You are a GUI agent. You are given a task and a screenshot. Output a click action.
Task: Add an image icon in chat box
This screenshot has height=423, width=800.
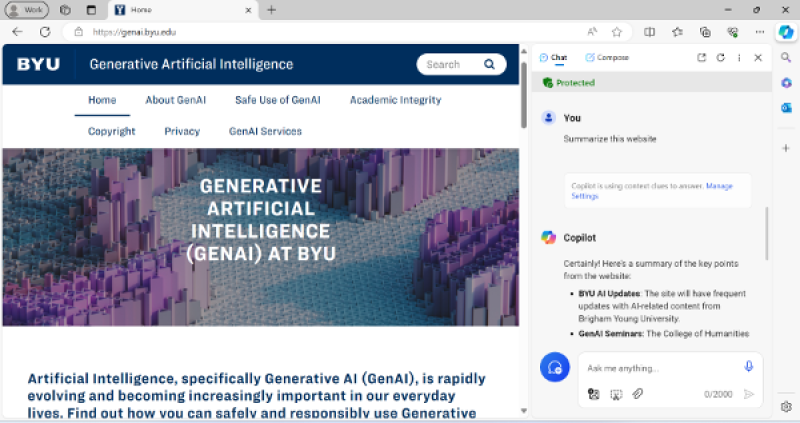pos(593,394)
